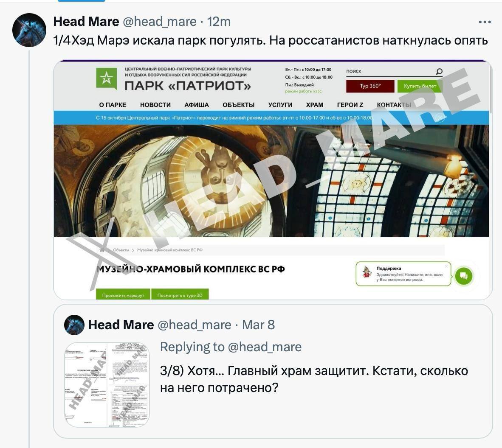Click the ПОИСК search input field
The height and width of the screenshot is (448, 502).
(390, 72)
